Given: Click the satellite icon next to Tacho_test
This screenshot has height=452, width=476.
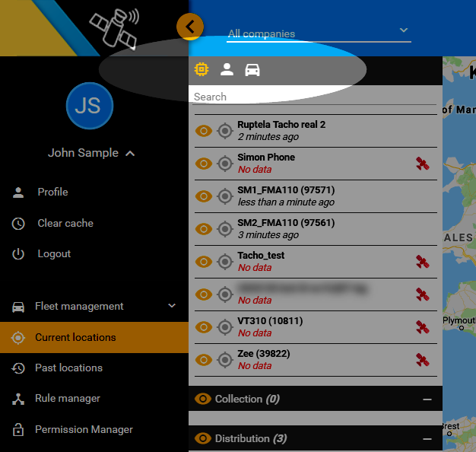Looking at the screenshot, I should coord(422,262).
